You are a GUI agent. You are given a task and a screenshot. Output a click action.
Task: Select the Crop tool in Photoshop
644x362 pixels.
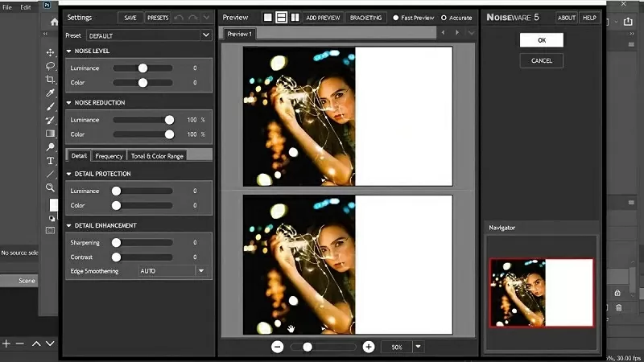click(x=51, y=80)
